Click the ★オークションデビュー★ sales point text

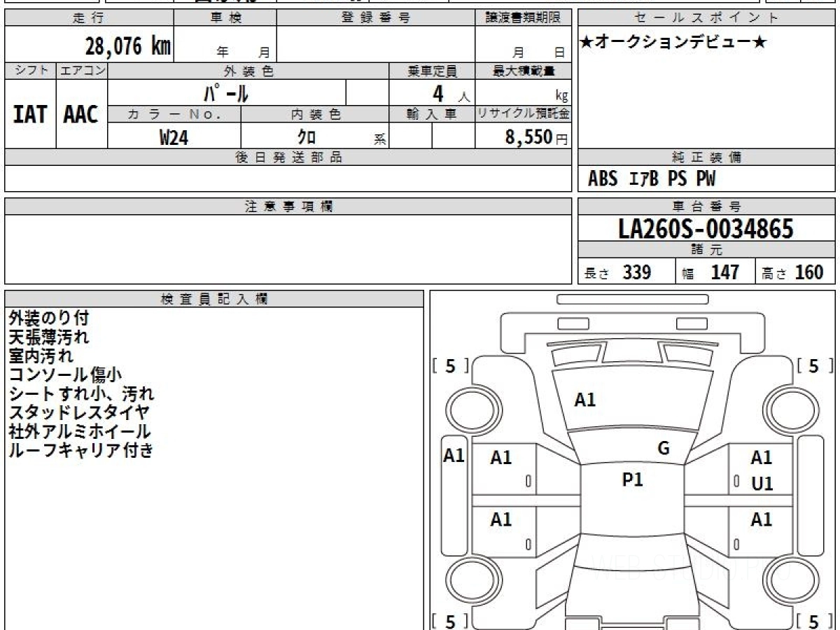(673, 43)
